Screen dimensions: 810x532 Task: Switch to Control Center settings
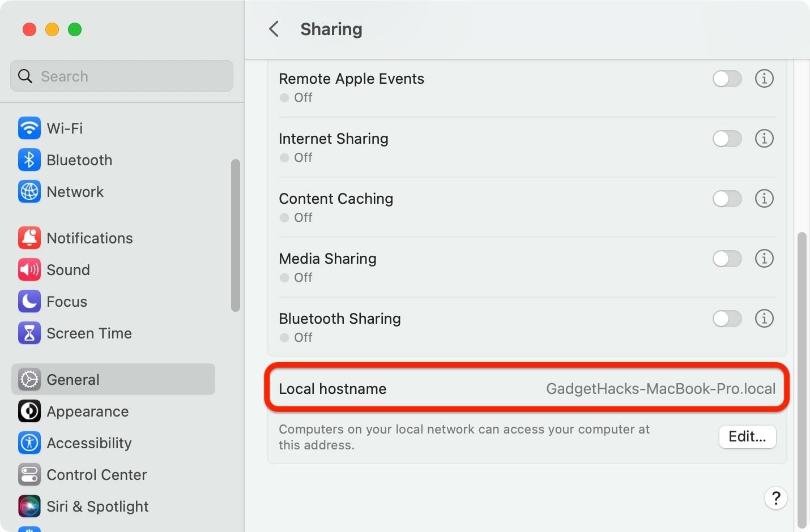[x=29, y=475]
